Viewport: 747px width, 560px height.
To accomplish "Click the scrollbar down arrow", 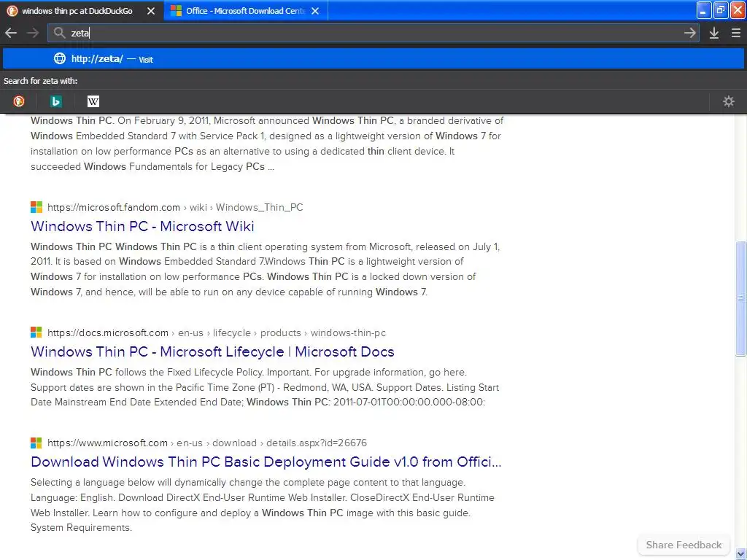I will (740, 554).
